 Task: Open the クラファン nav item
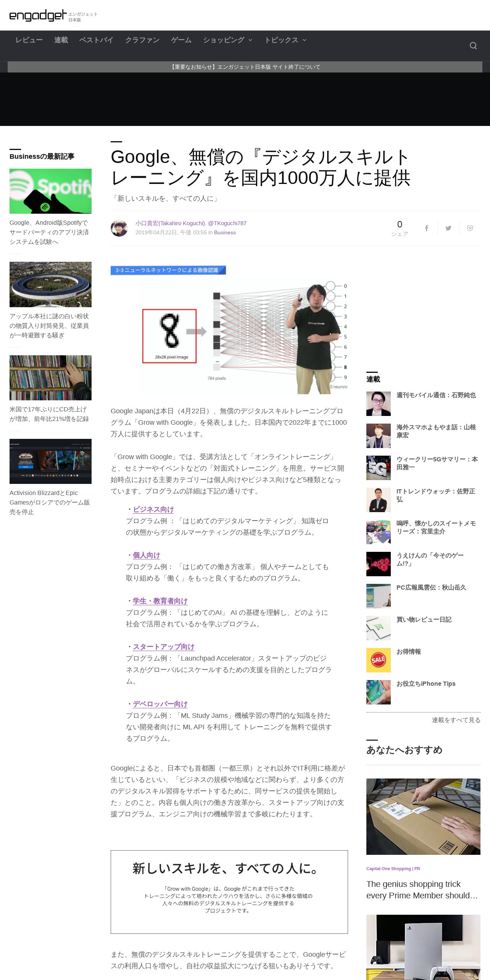pos(142,40)
